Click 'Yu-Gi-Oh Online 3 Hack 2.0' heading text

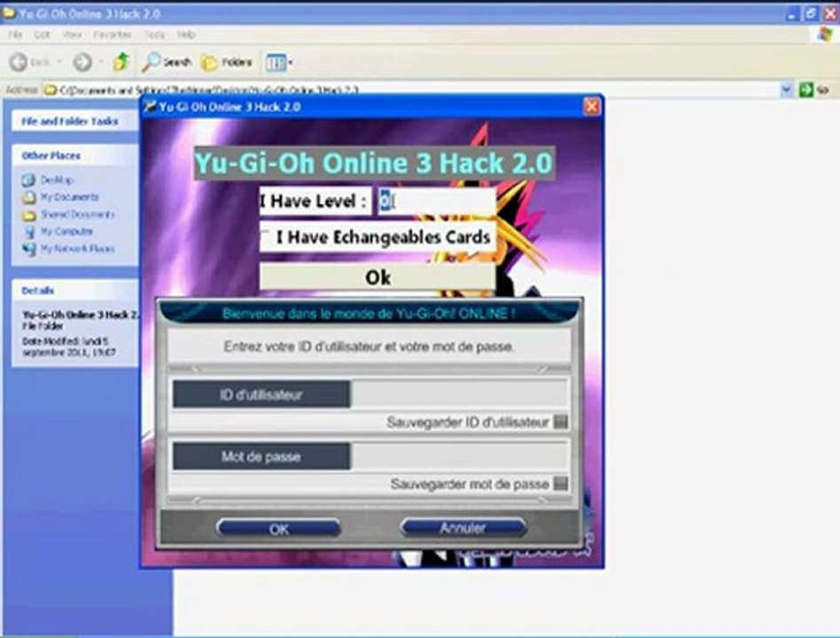coord(373,163)
